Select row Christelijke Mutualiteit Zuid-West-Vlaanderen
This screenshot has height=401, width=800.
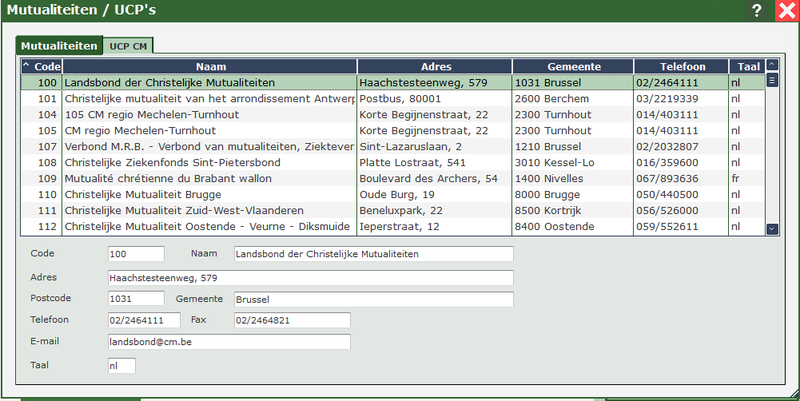pos(393,211)
